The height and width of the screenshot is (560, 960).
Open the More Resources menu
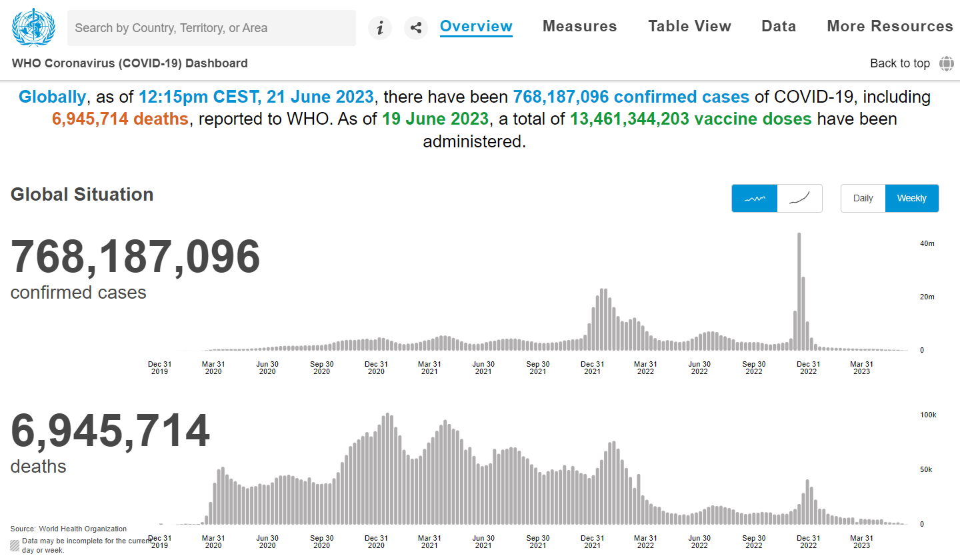[x=890, y=27]
